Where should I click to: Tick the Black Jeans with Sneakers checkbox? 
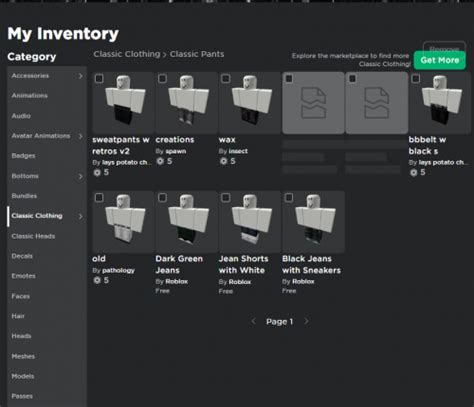[289, 198]
